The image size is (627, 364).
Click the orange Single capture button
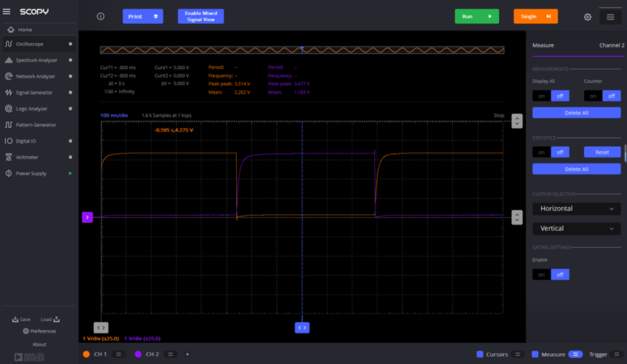535,17
